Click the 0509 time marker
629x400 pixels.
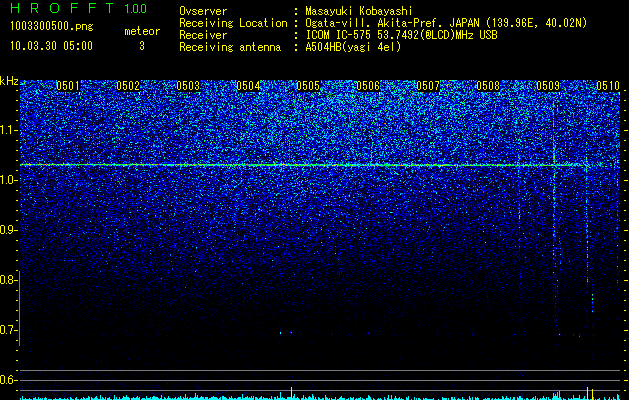548,86
